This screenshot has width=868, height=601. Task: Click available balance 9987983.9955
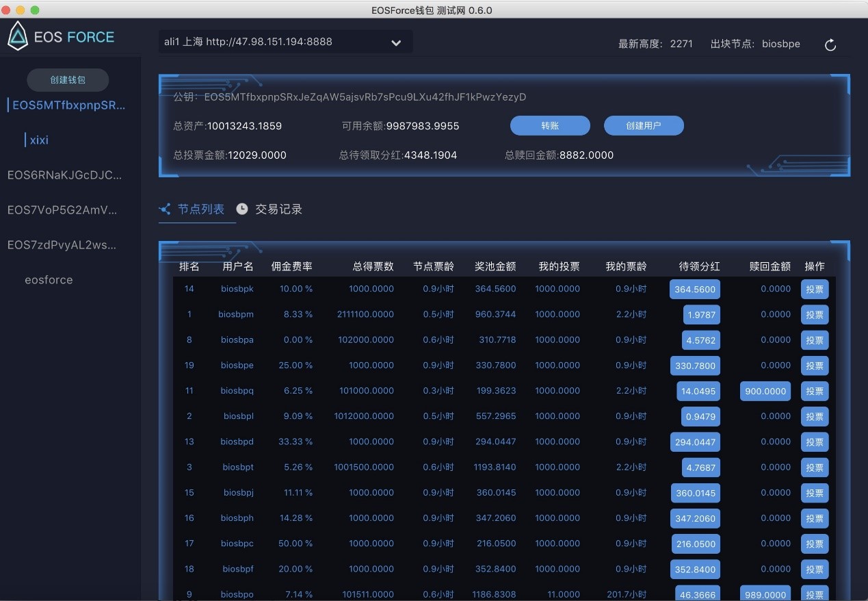[x=423, y=126]
